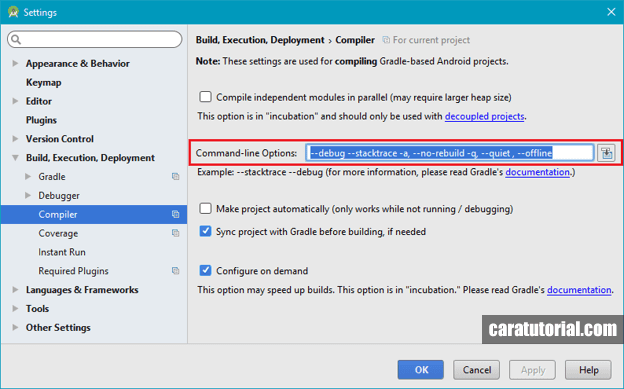Click the Apply button

click(532, 370)
